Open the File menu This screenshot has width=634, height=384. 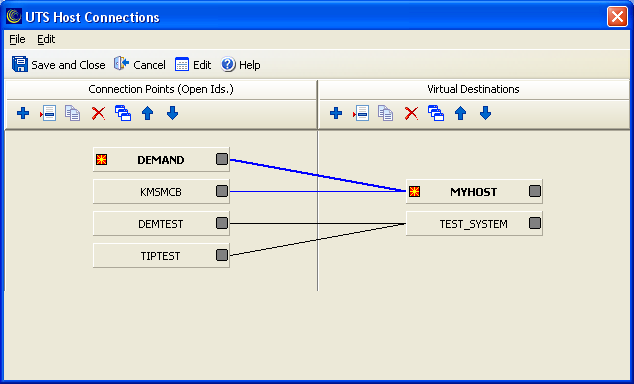(x=17, y=39)
